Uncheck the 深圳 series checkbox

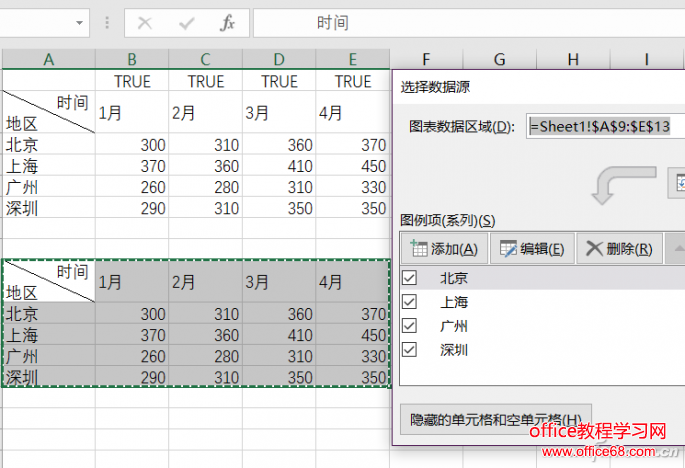pyautogui.click(x=409, y=350)
